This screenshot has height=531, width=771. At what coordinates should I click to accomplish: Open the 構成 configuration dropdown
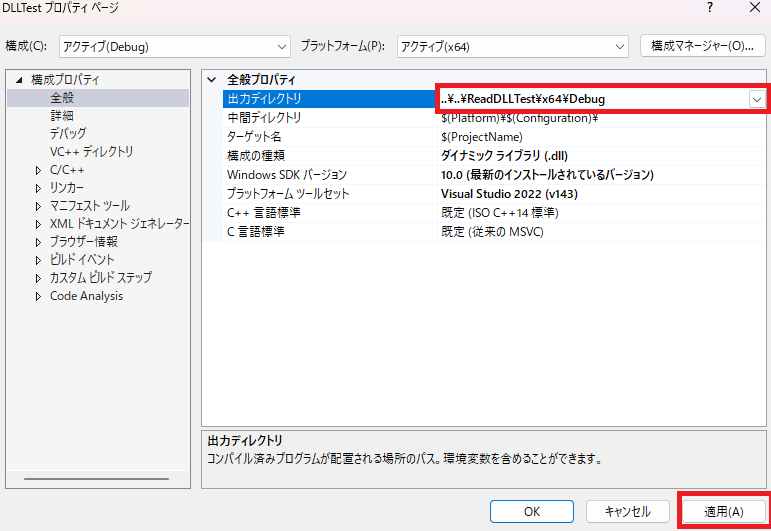pyautogui.click(x=173, y=46)
